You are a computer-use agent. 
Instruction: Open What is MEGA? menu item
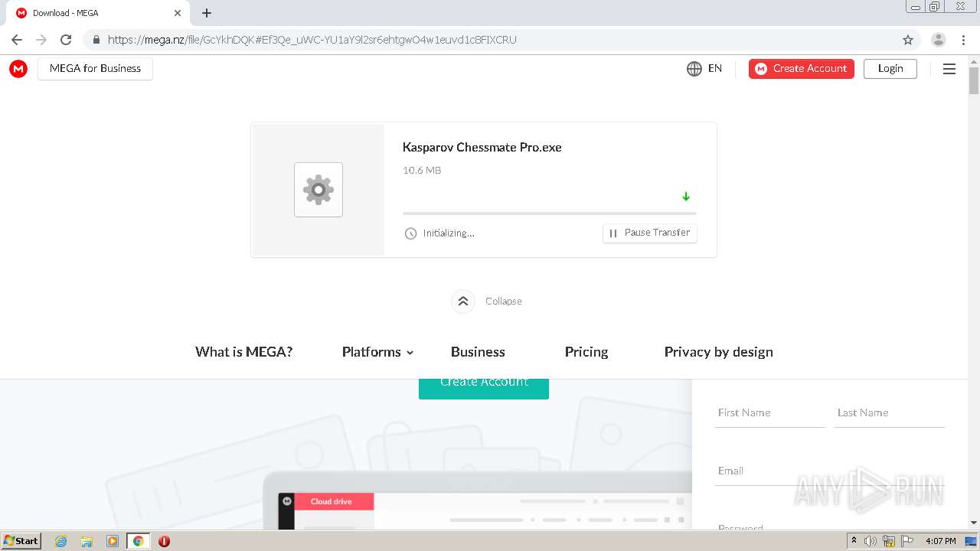coord(244,352)
